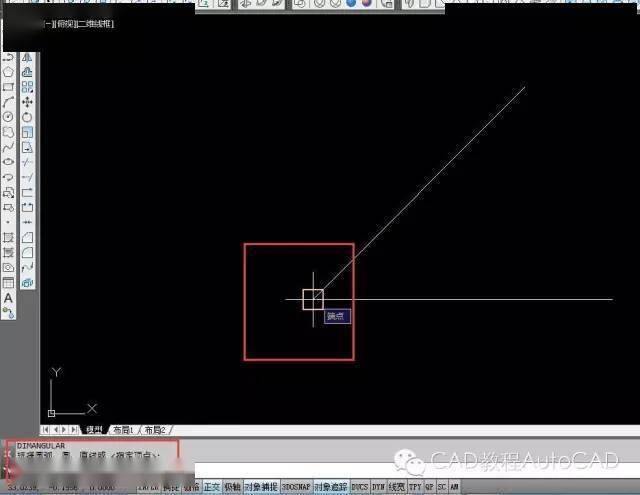Select the Fillet modify tool
Screen dimensions: 640x495
coord(27,253)
